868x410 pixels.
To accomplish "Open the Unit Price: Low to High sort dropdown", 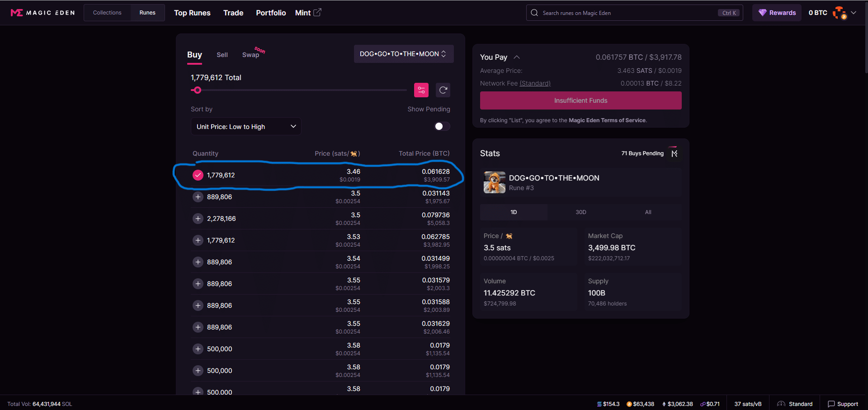I will [x=246, y=126].
